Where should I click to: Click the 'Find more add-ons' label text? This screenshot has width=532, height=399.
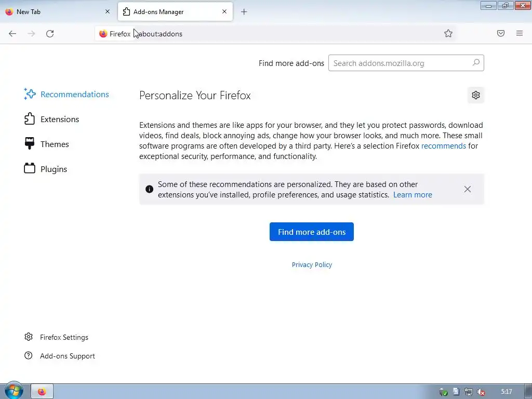point(291,63)
